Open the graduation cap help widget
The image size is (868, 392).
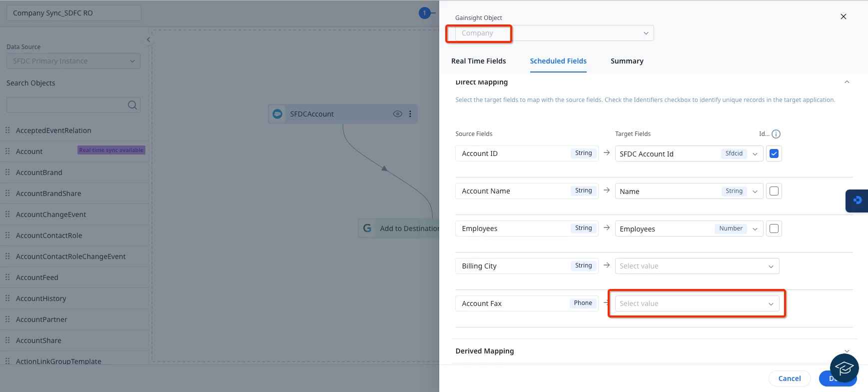pyautogui.click(x=845, y=368)
